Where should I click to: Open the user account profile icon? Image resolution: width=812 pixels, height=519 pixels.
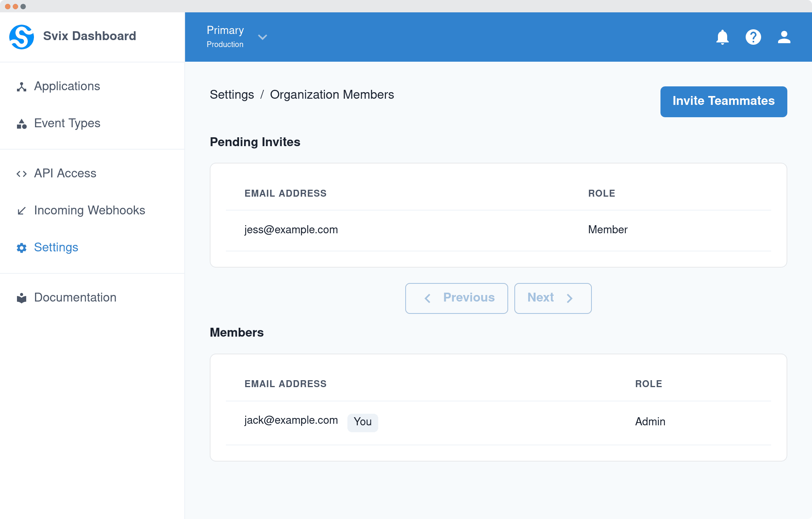[x=783, y=37]
